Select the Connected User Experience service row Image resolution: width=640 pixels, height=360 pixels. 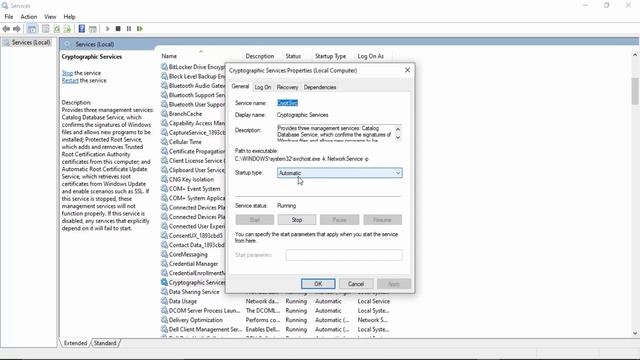click(193, 226)
